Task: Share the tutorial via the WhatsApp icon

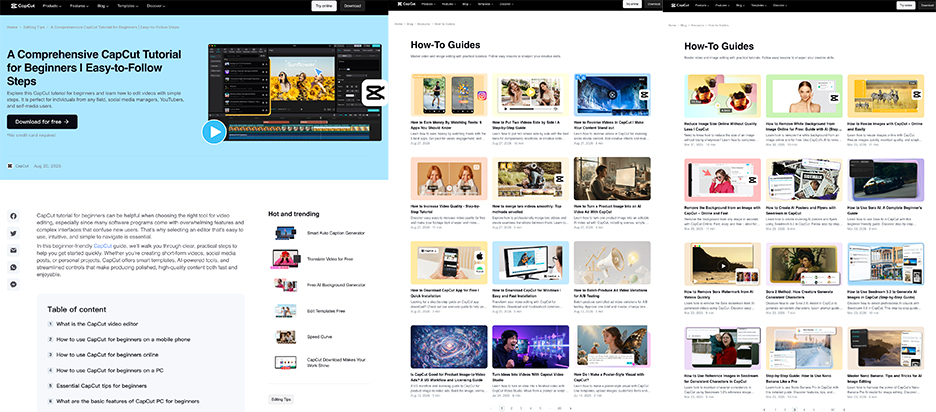Action: 13,268
